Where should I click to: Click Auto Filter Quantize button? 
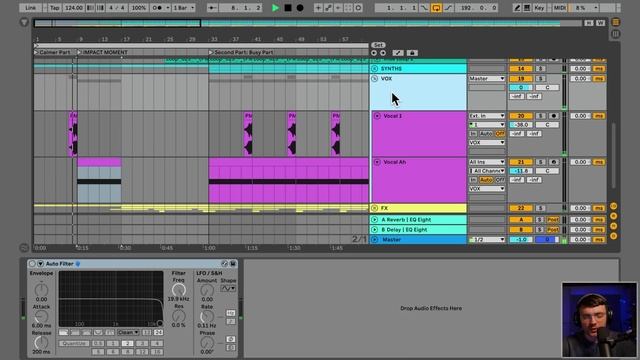pyautogui.click(x=74, y=343)
